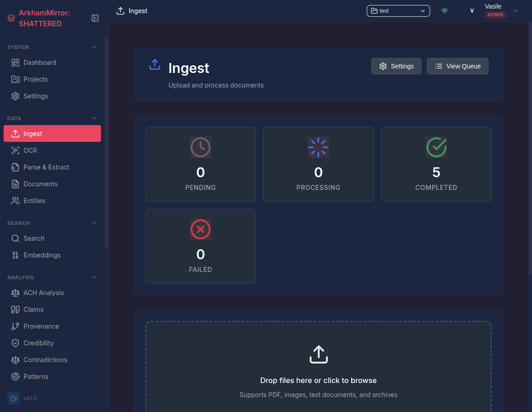Collapse the SYSTEM section chevron

pos(94,47)
